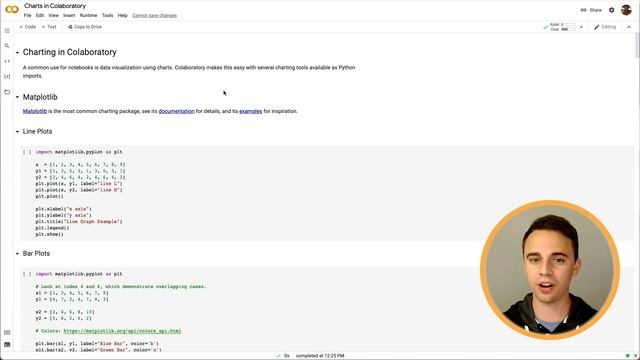The image size is (640, 360).
Task: Open the Help menu
Action: [122, 16]
